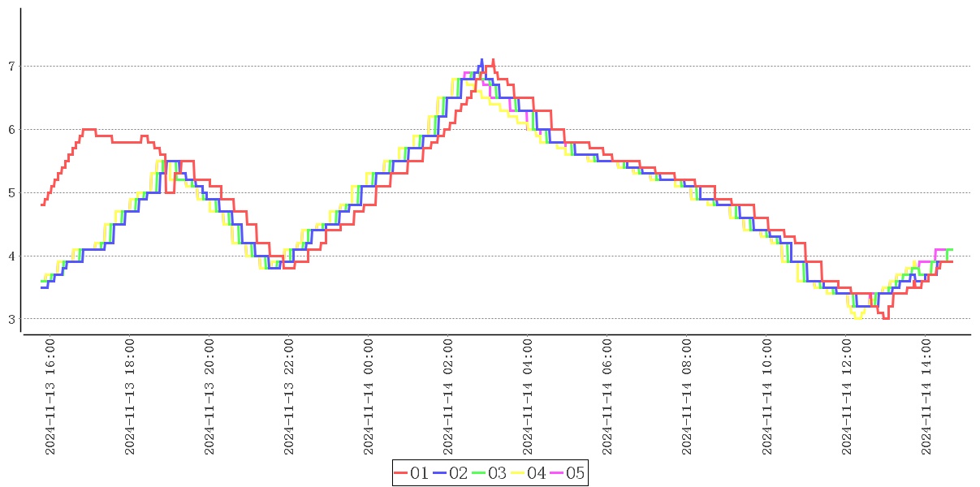Click the yellow swatch for series 04
This screenshot has height=487, width=980.
[x=518, y=473]
